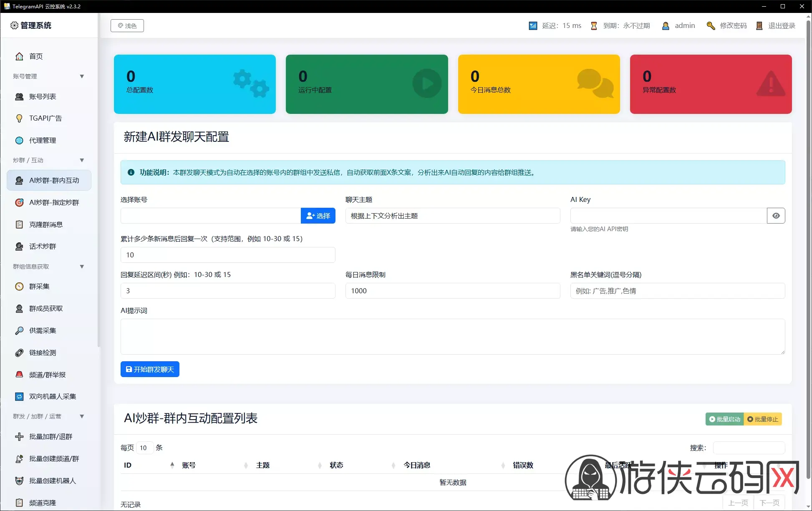Click the AI炒群-指定炒群 target icon
Image resolution: width=812 pixels, height=511 pixels.
[19, 203]
